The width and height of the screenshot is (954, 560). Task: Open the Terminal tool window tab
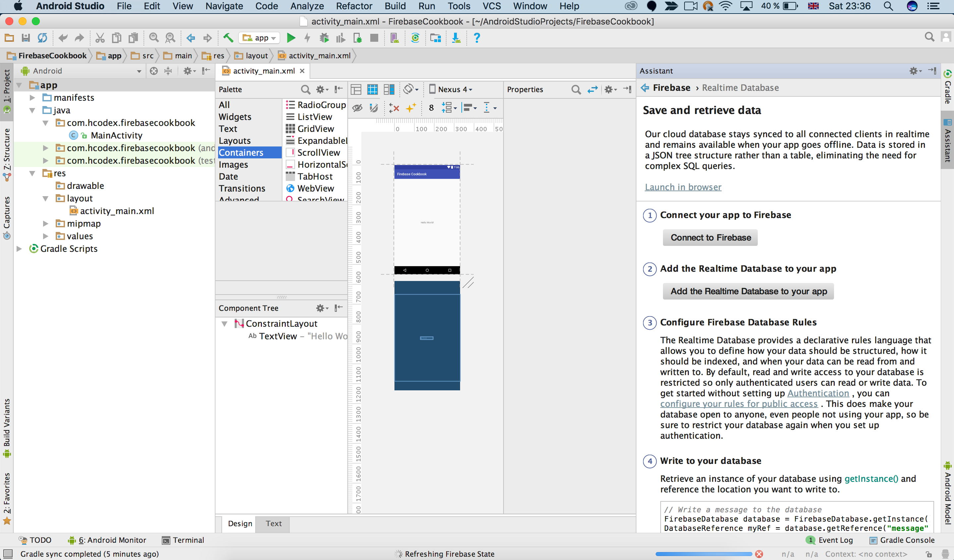click(x=183, y=540)
